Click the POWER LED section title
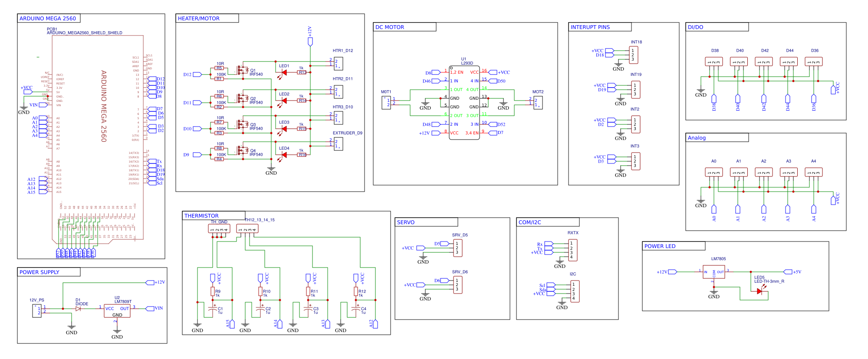The height and width of the screenshot is (359, 868). point(660,246)
